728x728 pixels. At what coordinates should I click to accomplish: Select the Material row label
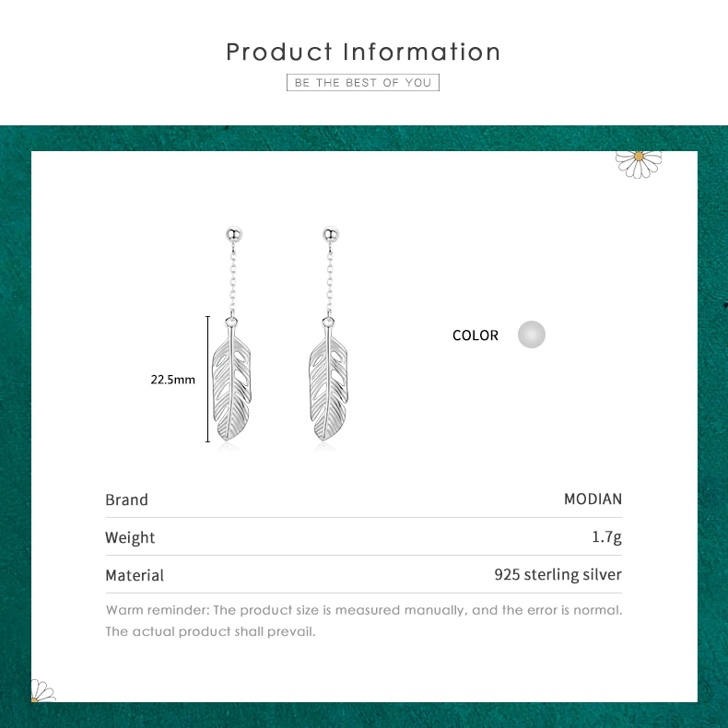coord(135,575)
